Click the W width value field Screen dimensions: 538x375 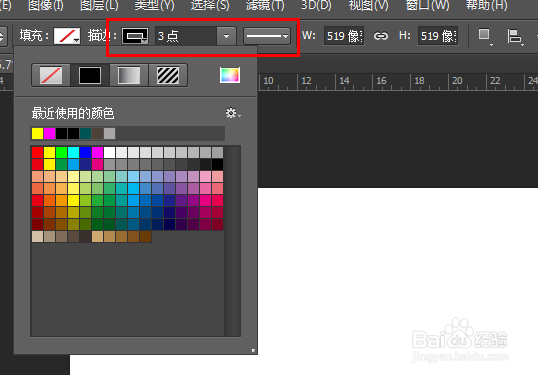point(343,36)
